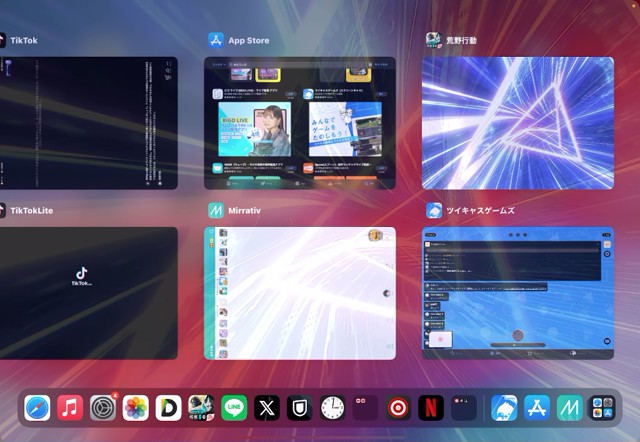Launch the white D-logo app in dock
The height and width of the screenshot is (442, 640).
coord(169,408)
